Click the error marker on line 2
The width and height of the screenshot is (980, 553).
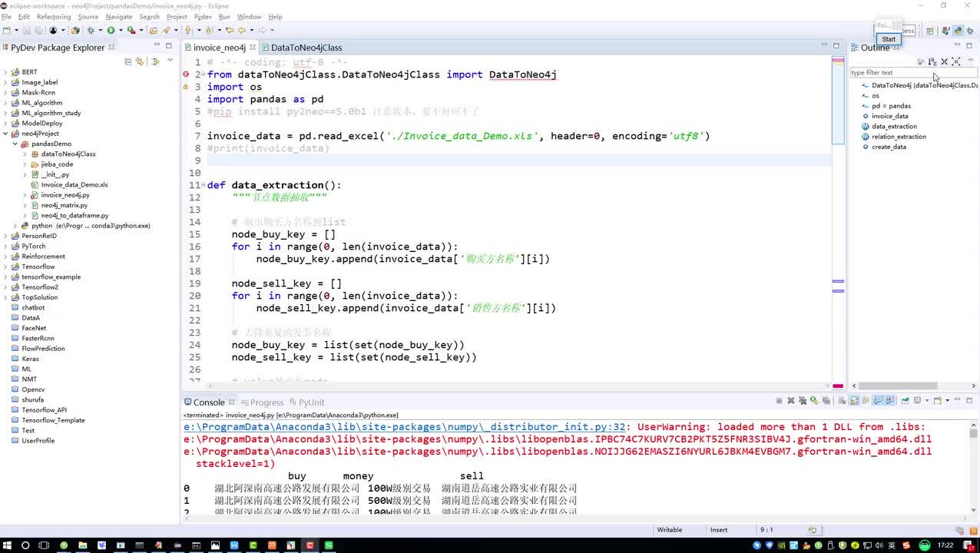tap(186, 75)
